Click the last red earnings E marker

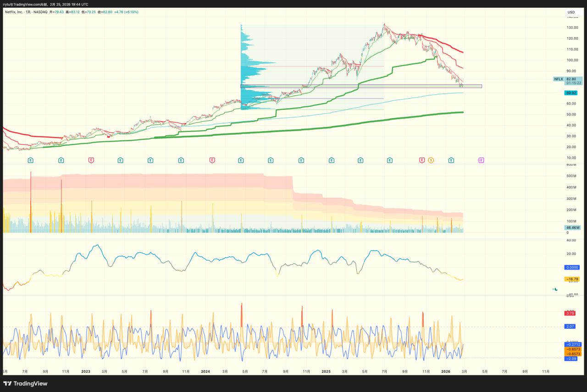click(x=421, y=160)
